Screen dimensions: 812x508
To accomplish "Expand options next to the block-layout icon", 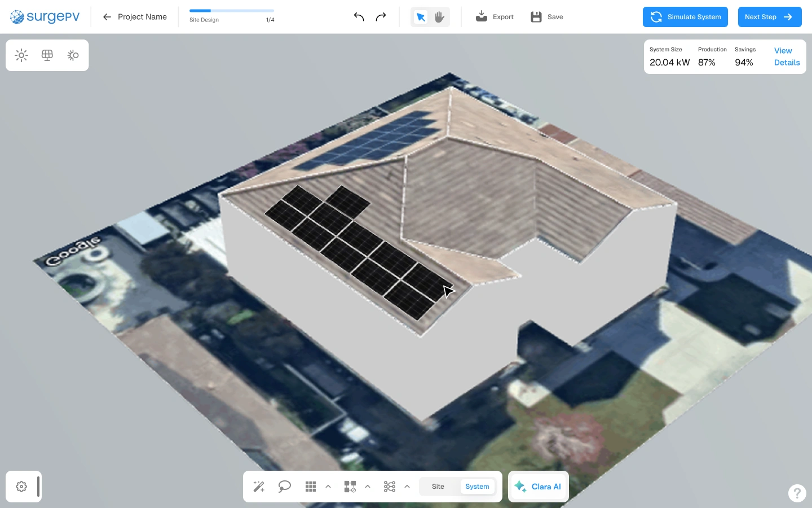I will pos(368,487).
